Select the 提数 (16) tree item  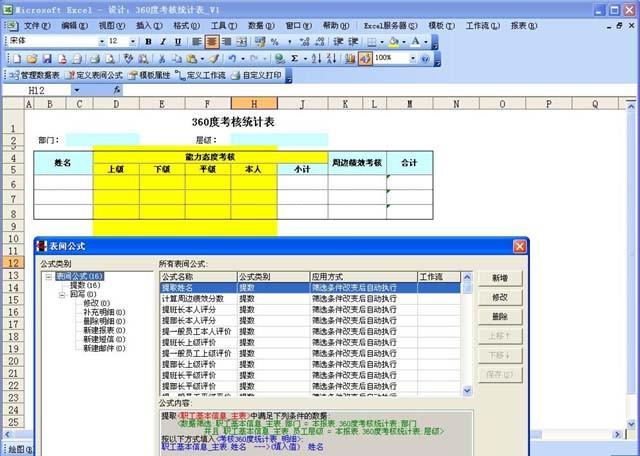85,285
